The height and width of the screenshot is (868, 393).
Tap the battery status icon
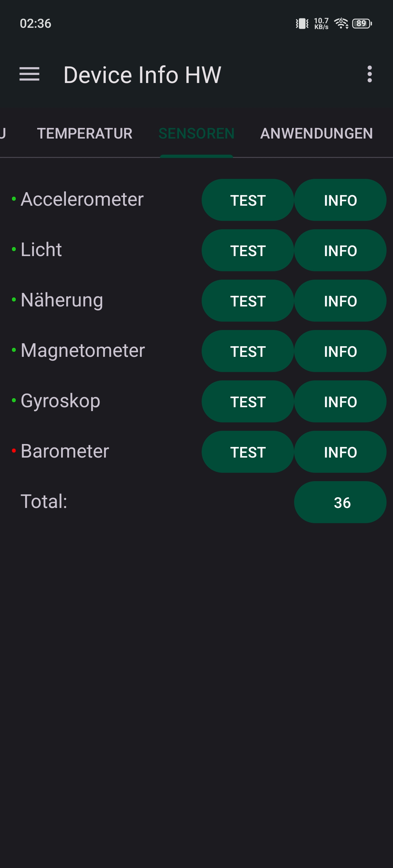pyautogui.click(x=362, y=24)
